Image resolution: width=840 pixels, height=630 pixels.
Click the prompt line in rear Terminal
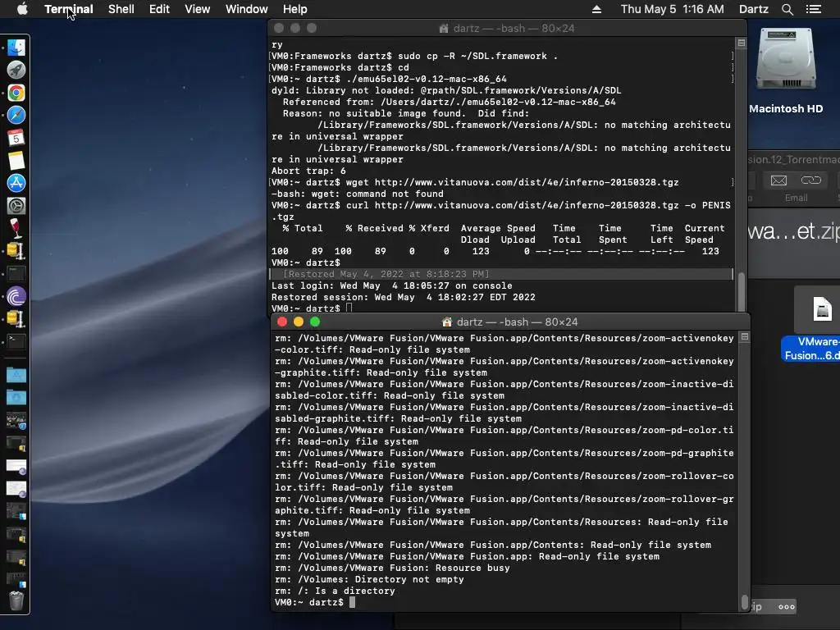(312, 308)
